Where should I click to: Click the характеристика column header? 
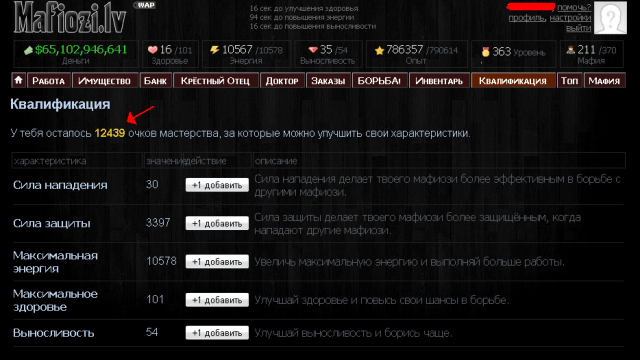(50, 161)
